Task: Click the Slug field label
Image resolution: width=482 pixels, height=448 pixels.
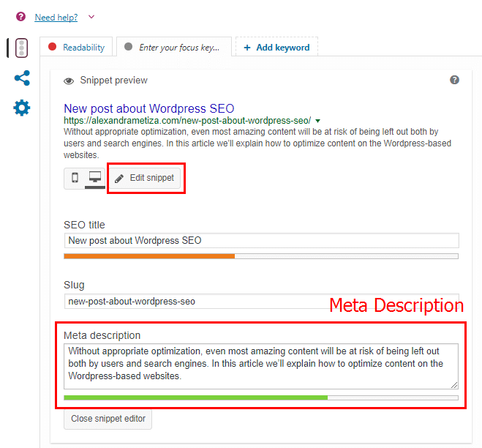Action: click(74, 285)
